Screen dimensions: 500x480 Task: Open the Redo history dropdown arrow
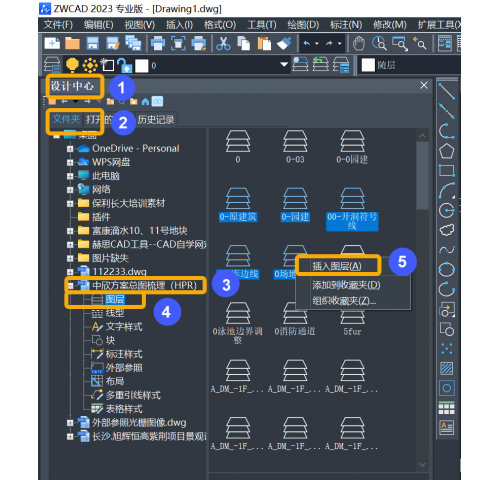tap(340, 43)
